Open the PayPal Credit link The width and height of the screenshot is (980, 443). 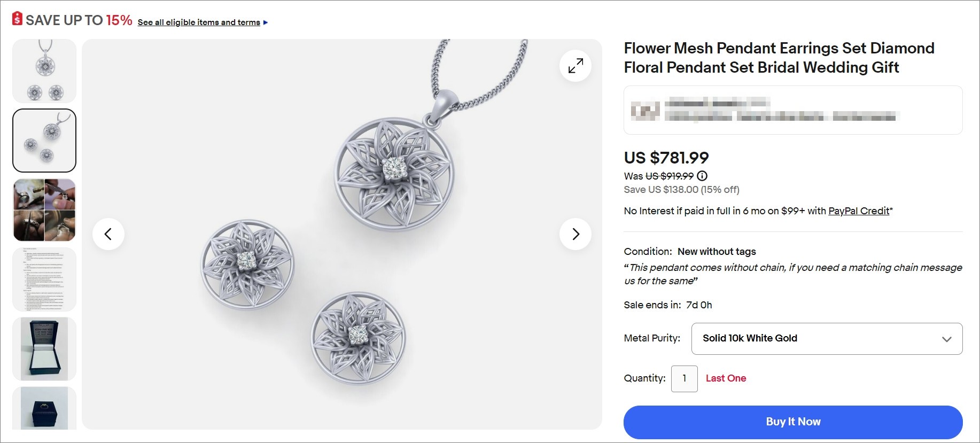[x=858, y=211]
